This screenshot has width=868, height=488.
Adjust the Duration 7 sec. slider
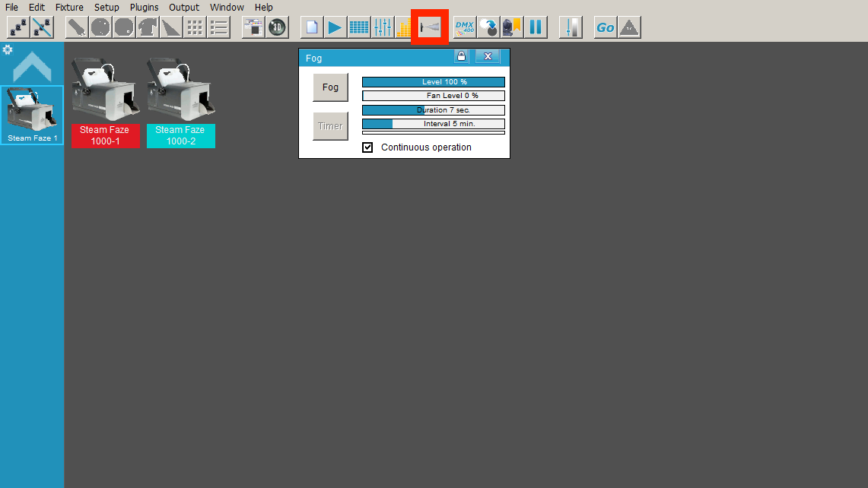point(434,110)
